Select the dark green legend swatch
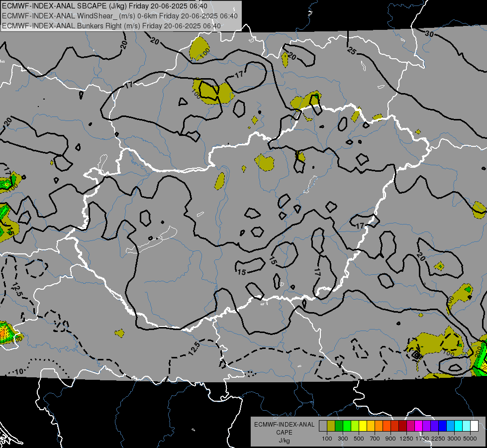The height and width of the screenshot is (448, 487). point(339,426)
